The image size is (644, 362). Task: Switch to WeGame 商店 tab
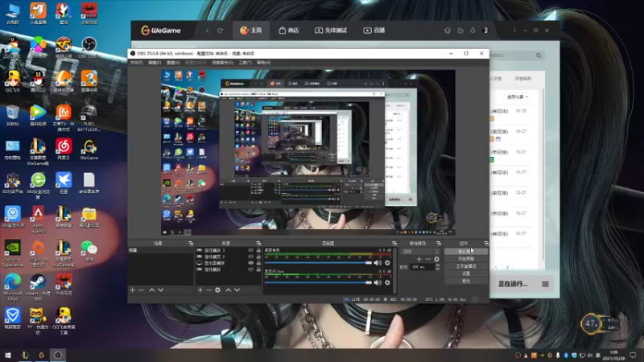(289, 31)
